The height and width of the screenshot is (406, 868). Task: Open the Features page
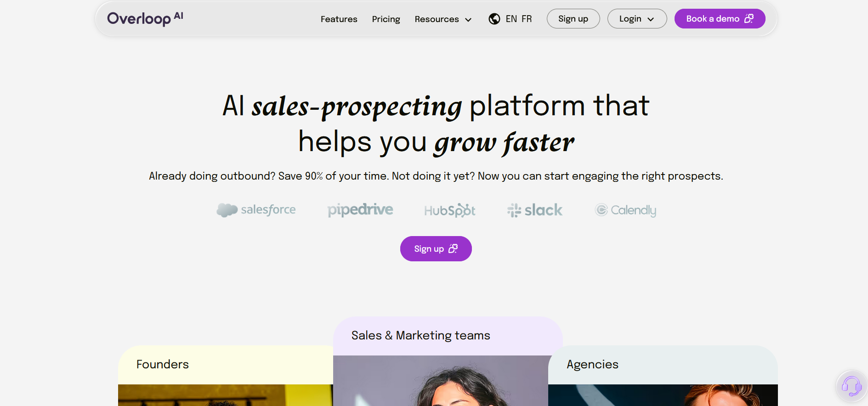coord(339,19)
